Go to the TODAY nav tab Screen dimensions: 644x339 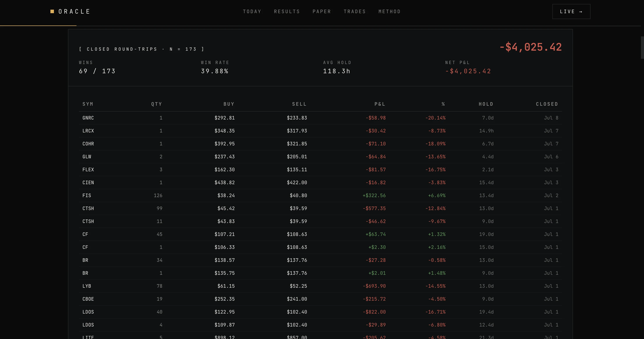(x=252, y=11)
